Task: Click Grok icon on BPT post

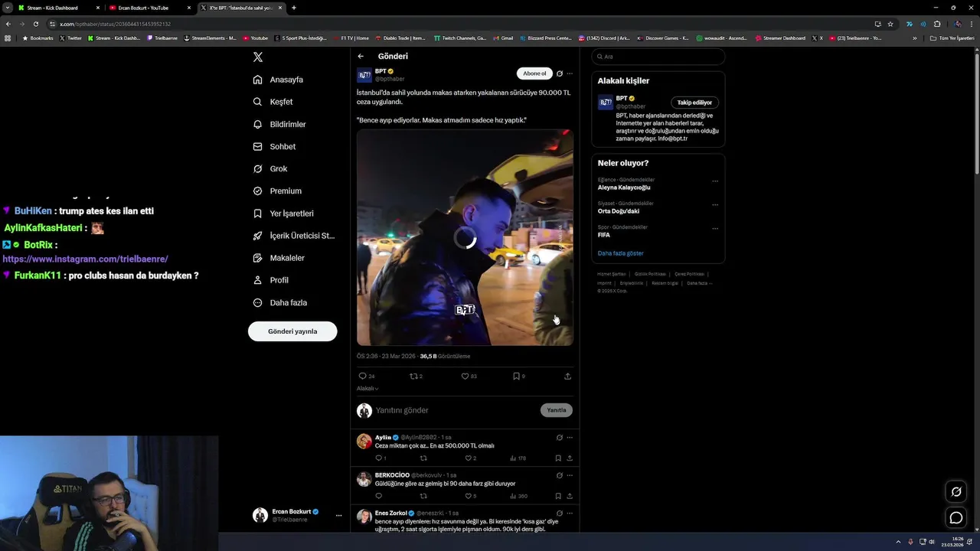Action: point(560,73)
